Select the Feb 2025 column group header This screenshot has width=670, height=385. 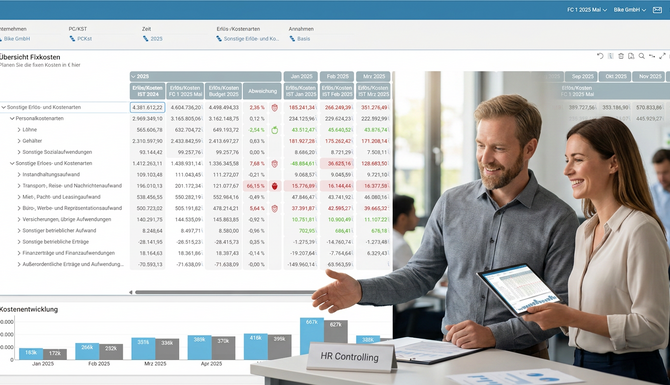point(337,76)
